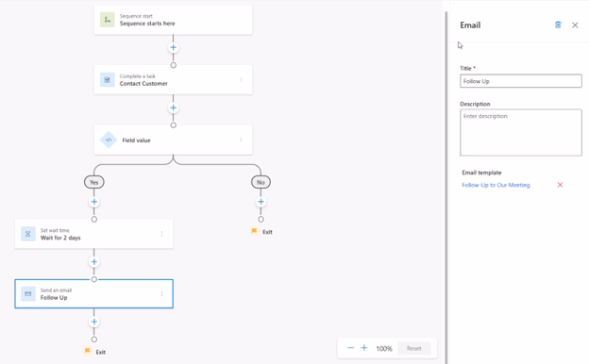Reset the canvas zoom
The height and width of the screenshot is (364, 589).
tap(414, 348)
